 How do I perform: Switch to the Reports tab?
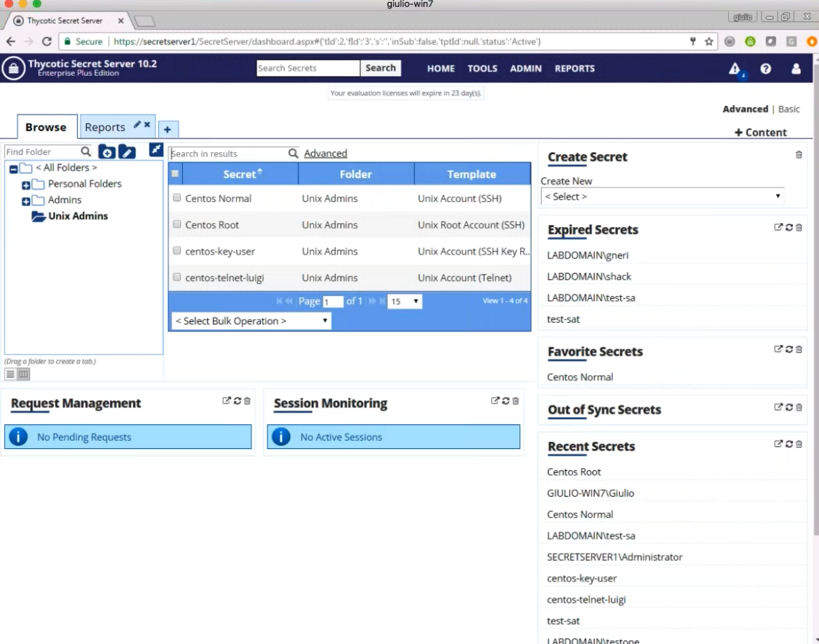pyautogui.click(x=105, y=127)
